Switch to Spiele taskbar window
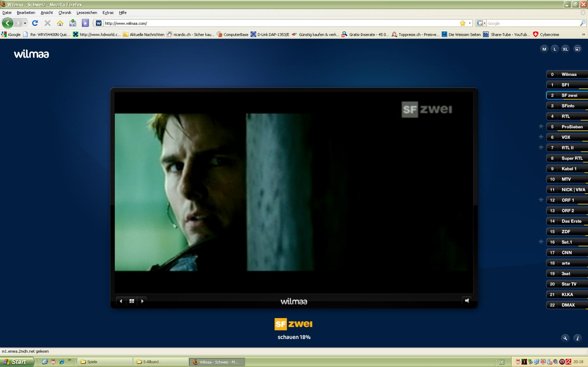Screen dimensions: 588x367 [x=106, y=362]
